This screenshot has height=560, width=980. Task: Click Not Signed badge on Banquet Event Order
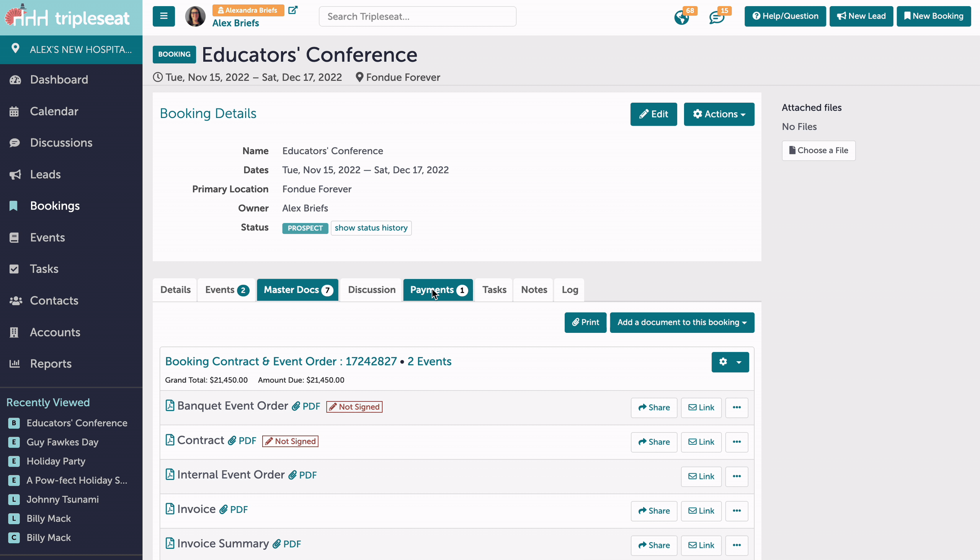354,407
